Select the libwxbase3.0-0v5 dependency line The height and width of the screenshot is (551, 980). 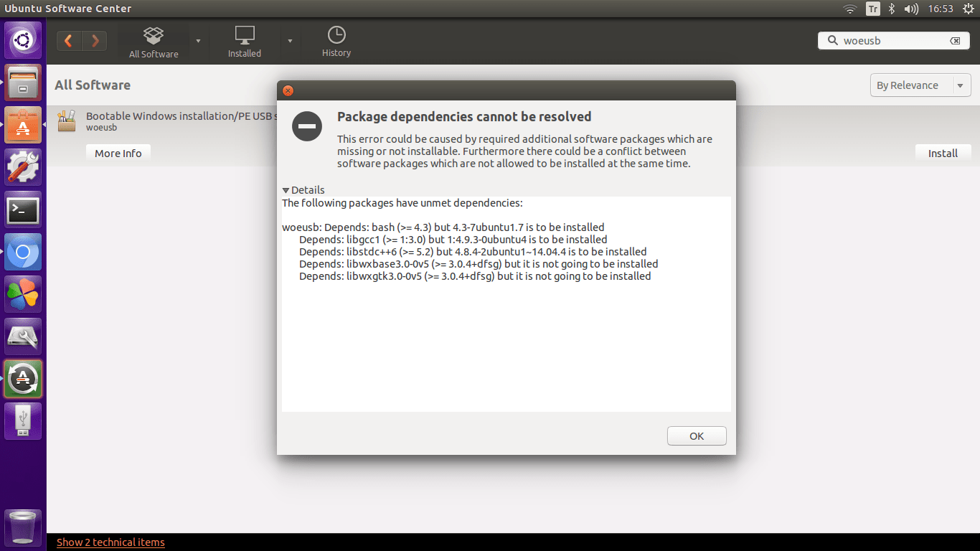[x=479, y=264]
